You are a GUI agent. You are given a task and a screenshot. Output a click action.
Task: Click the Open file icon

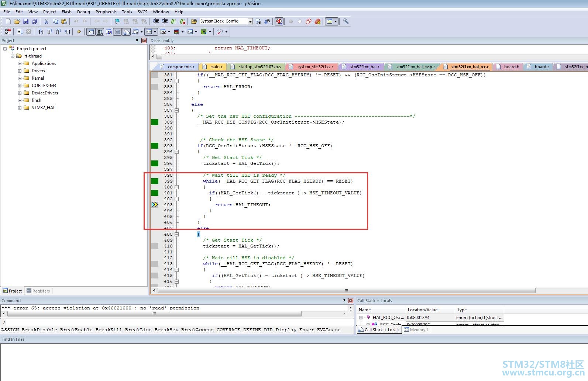coord(17,21)
